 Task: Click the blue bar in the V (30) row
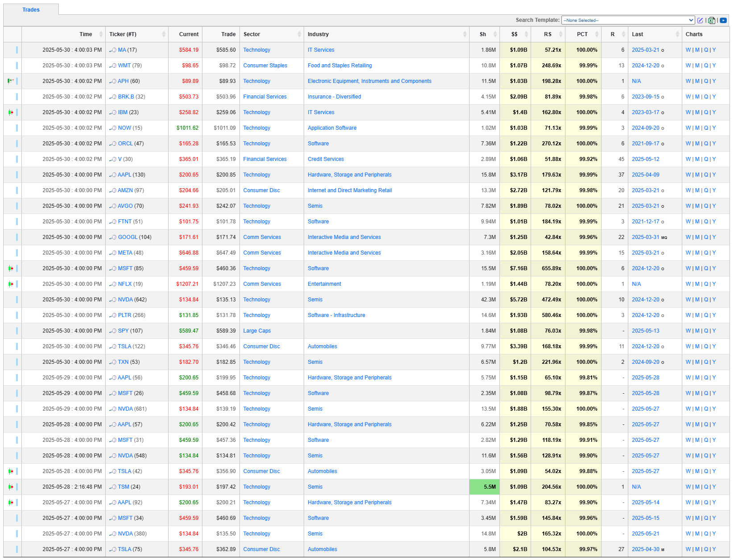coord(17,159)
